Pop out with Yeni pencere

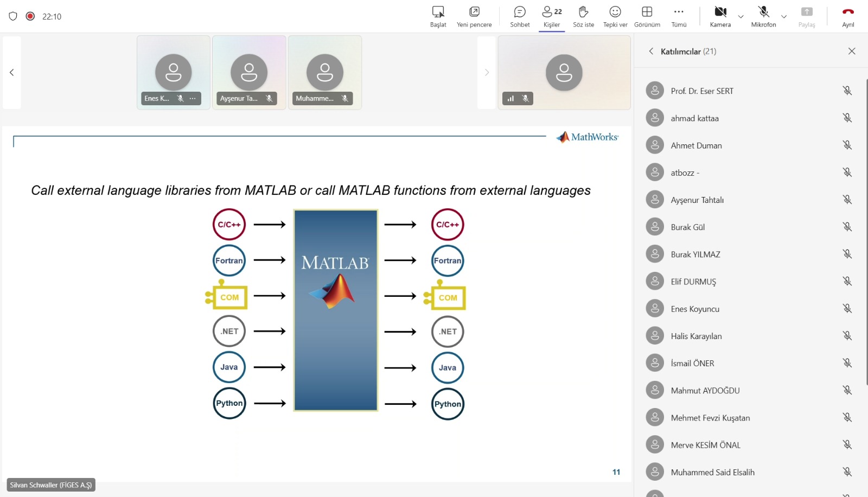click(474, 16)
